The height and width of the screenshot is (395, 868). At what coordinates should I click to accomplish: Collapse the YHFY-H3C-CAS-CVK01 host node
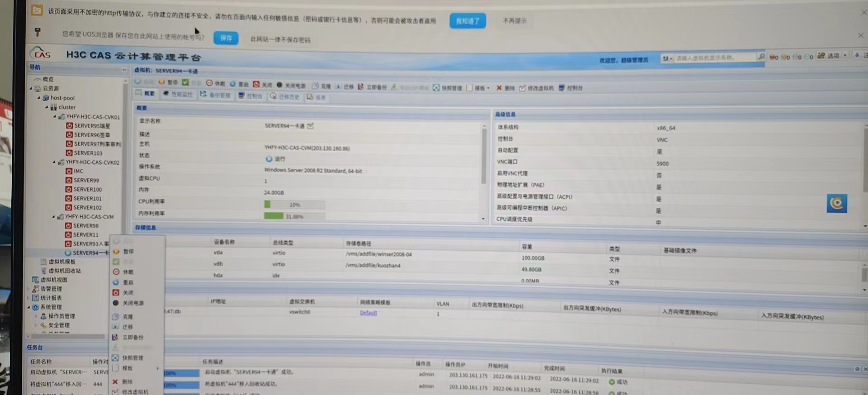click(55, 117)
